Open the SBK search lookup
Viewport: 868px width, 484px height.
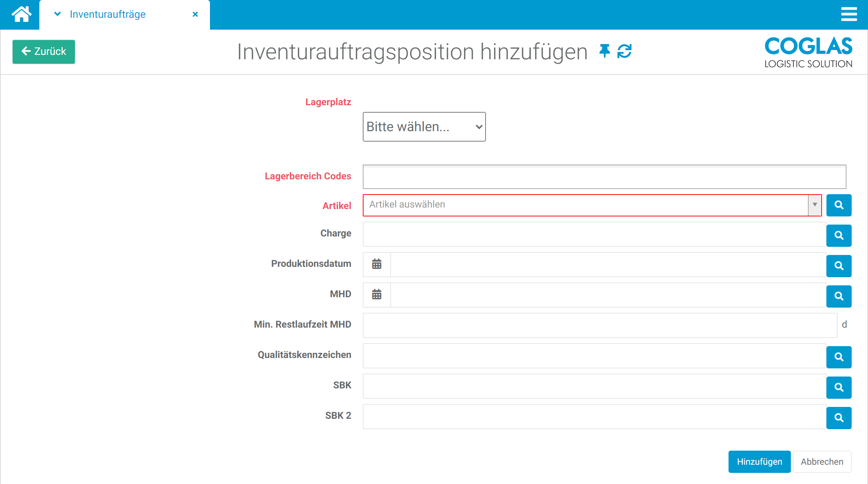(x=839, y=387)
